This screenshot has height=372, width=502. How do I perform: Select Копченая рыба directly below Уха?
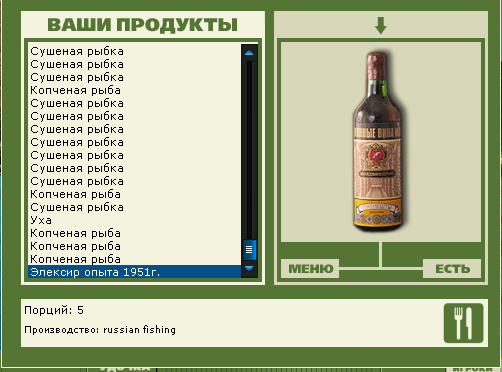(x=134, y=233)
